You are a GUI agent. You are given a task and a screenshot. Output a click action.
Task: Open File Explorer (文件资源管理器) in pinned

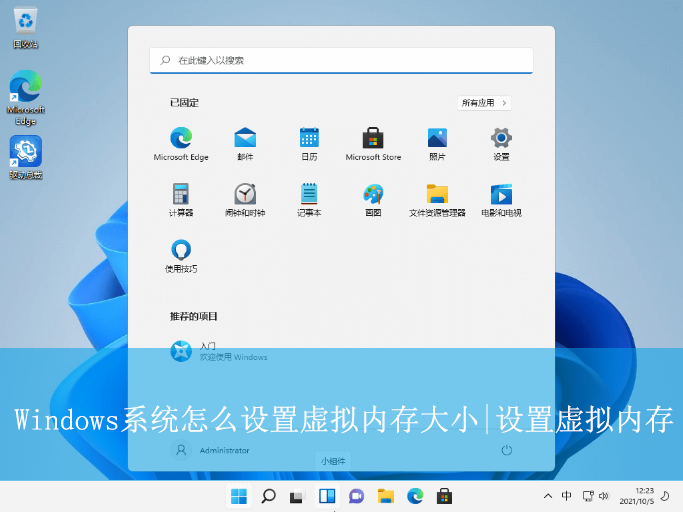(x=437, y=200)
